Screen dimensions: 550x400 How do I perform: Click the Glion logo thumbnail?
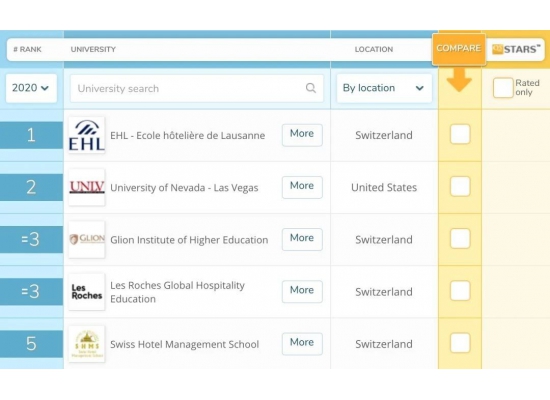(87, 239)
